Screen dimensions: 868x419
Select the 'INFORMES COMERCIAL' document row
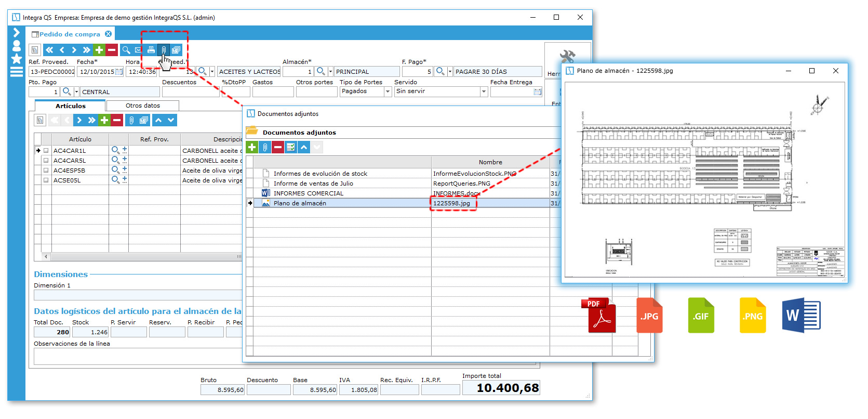308,193
